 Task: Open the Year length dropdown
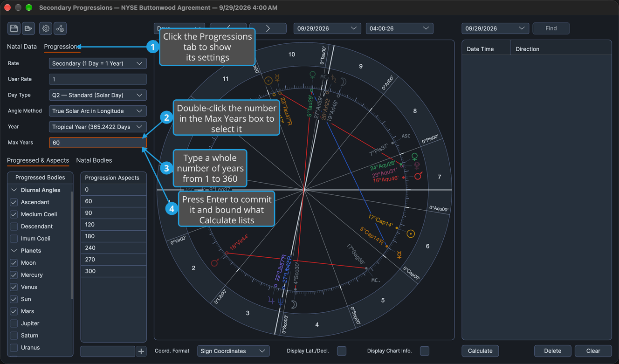click(x=98, y=127)
